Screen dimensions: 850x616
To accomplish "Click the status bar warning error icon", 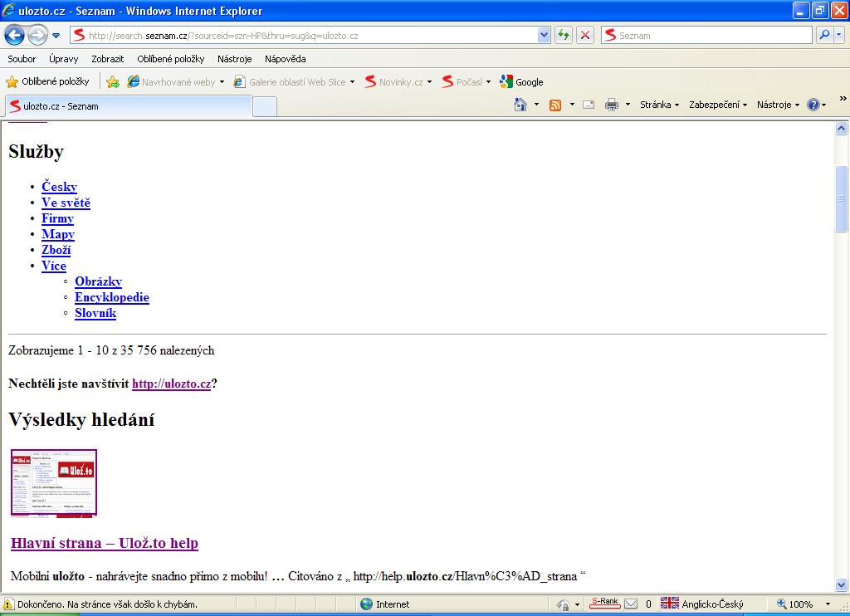I will (8, 604).
